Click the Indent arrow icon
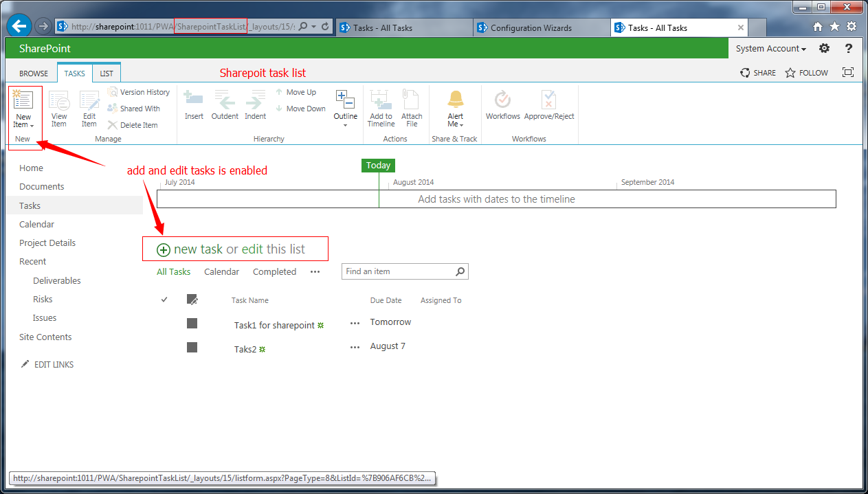 pyautogui.click(x=255, y=101)
